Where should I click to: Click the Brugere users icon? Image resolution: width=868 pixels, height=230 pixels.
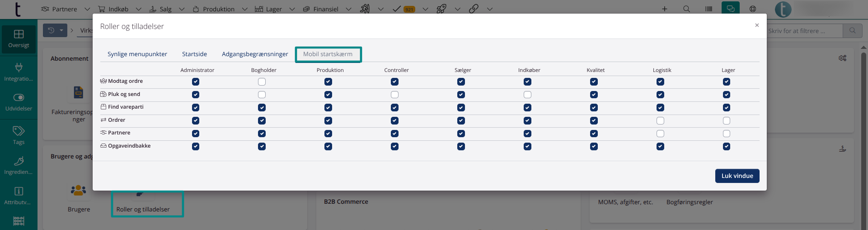point(79,191)
